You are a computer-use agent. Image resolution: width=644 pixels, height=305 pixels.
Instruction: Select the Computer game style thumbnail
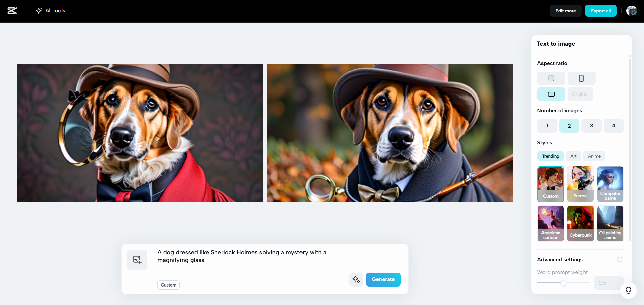610,184
